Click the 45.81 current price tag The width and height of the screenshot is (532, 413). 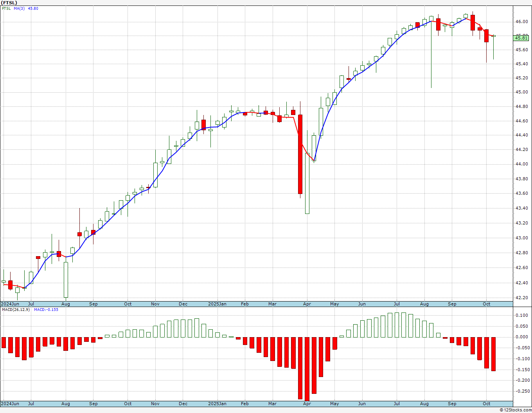[x=521, y=38]
